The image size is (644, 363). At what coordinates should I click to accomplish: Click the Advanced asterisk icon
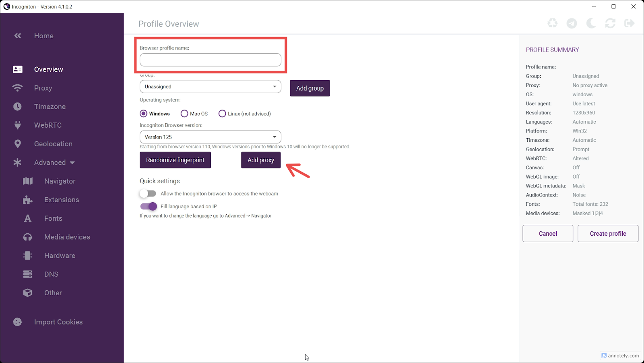17,162
